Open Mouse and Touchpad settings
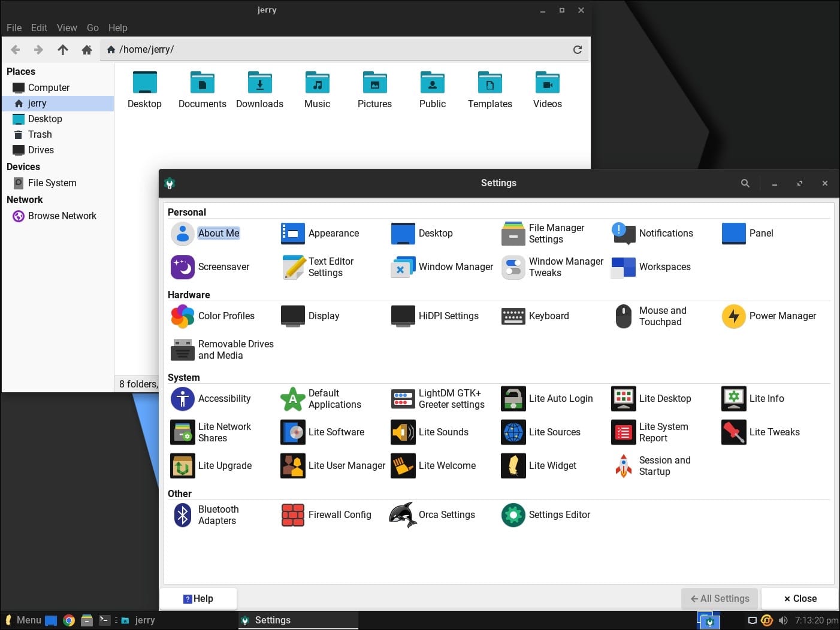Screen dimensions: 840x630 (649, 316)
